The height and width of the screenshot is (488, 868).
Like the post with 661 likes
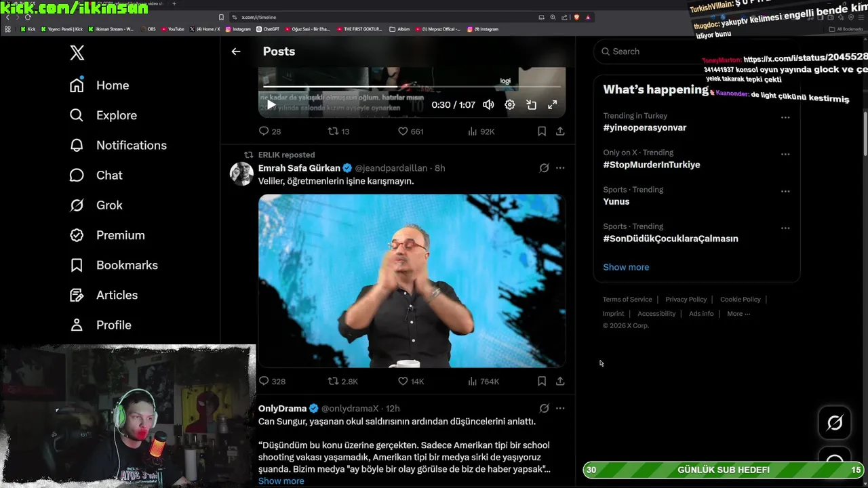[410, 131]
